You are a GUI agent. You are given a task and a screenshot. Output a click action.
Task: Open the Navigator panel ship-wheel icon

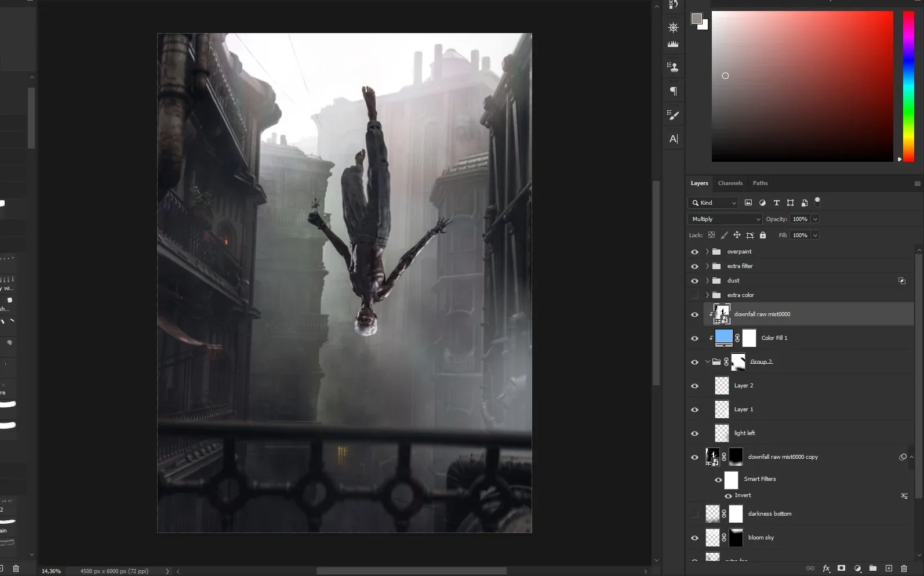click(x=673, y=27)
